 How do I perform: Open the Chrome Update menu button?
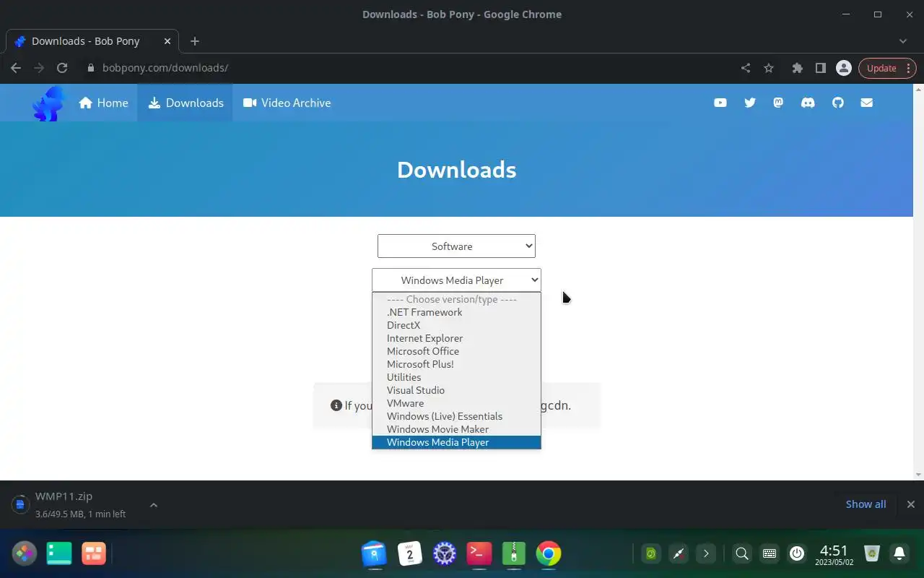click(x=887, y=68)
